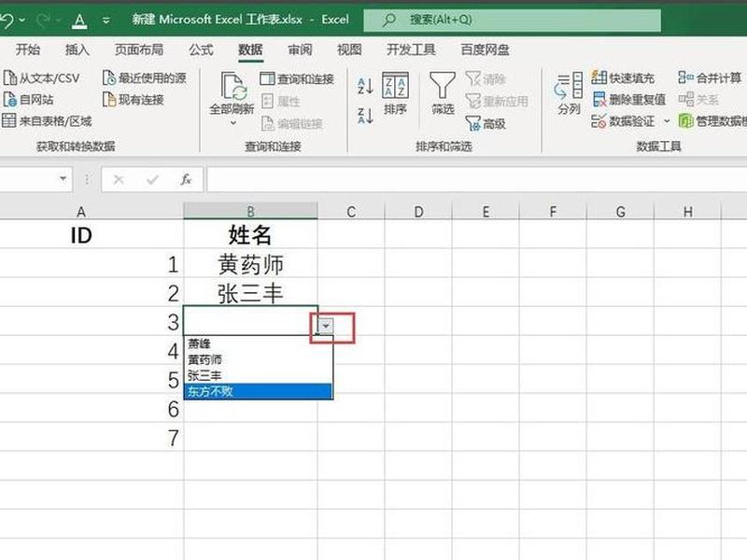This screenshot has width=747, height=560.
Task: Expand the 全部刷新 dropdown arrow
Action: point(233,123)
